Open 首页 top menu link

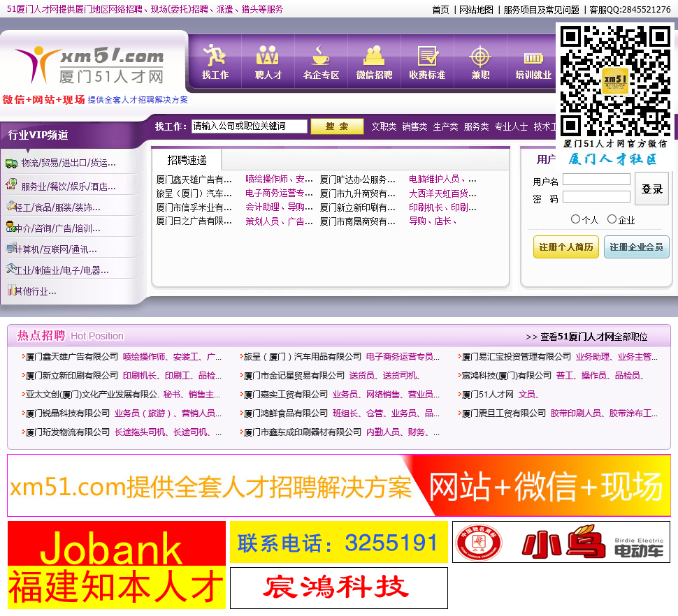coord(440,10)
